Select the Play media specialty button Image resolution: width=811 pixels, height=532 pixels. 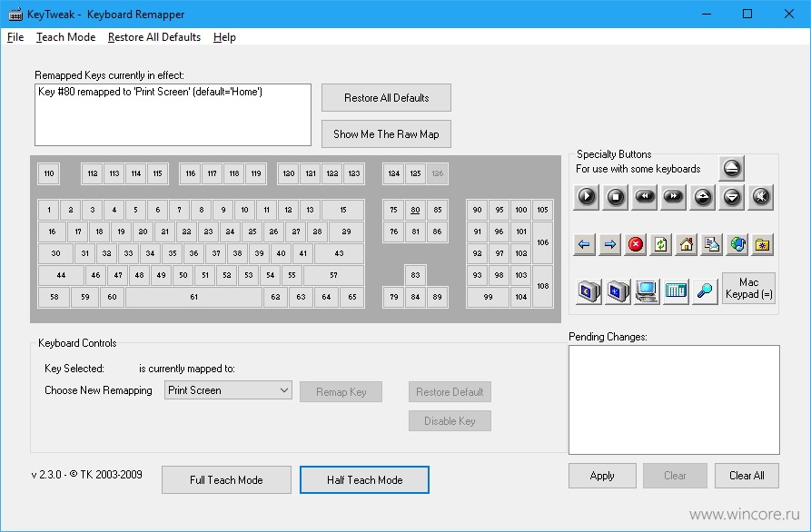(587, 197)
